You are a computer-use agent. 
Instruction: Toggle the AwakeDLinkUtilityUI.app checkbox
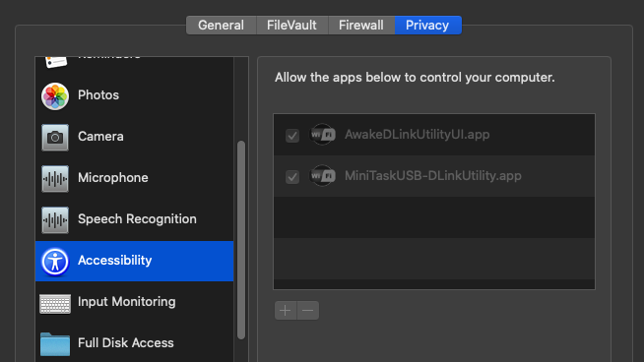pos(292,136)
